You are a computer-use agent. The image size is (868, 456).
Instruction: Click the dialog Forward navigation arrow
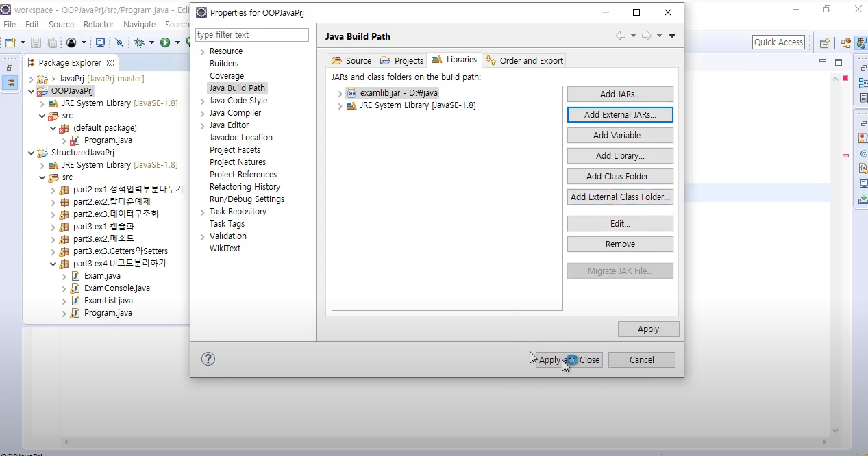646,36
